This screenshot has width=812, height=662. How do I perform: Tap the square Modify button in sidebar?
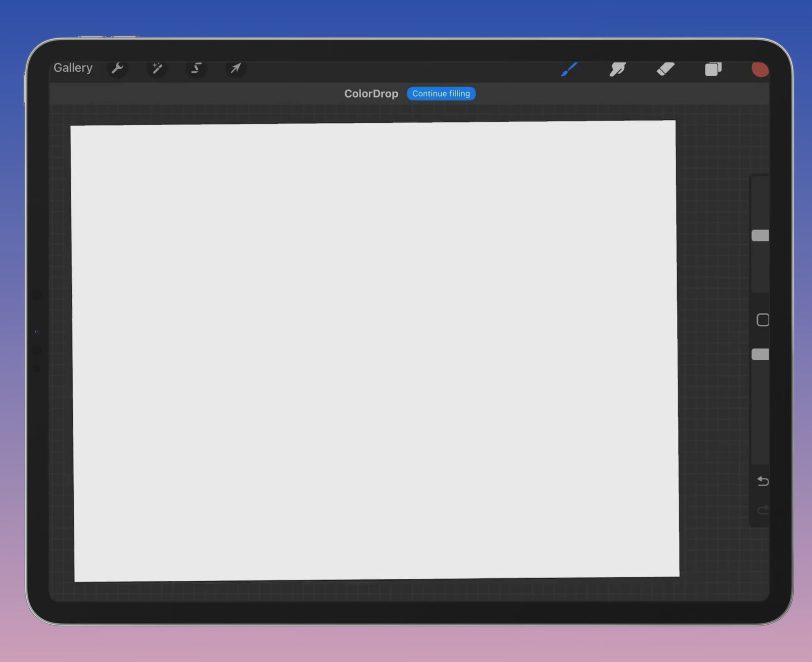coord(762,320)
